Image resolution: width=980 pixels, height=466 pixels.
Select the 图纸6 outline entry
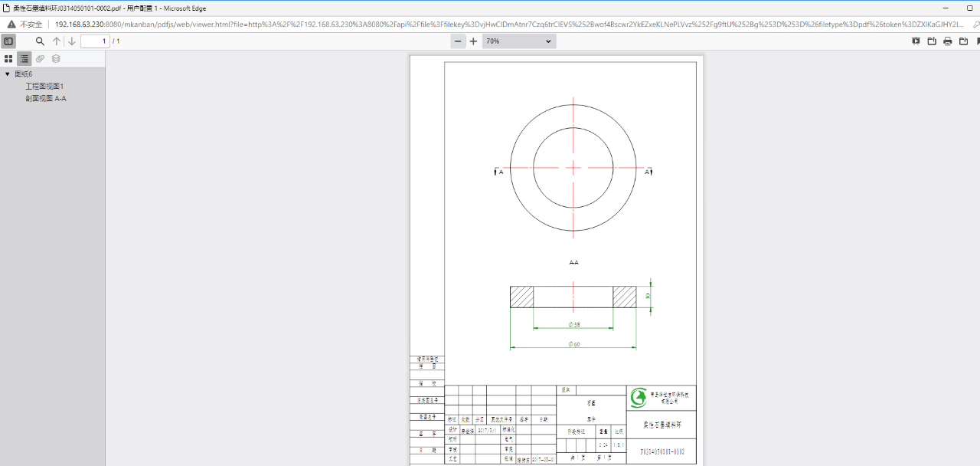(x=24, y=74)
